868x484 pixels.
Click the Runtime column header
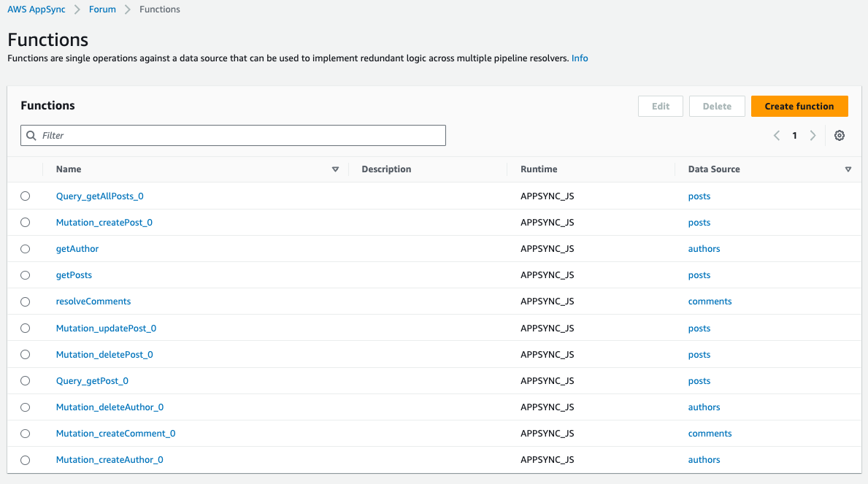click(x=539, y=169)
